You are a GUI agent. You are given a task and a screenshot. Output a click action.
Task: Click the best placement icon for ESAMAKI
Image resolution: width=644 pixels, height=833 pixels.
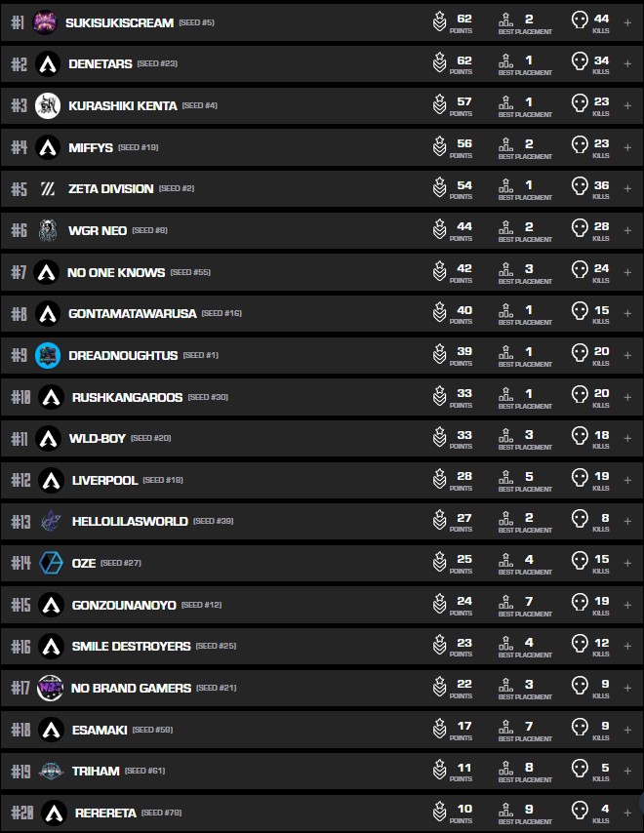click(x=505, y=729)
